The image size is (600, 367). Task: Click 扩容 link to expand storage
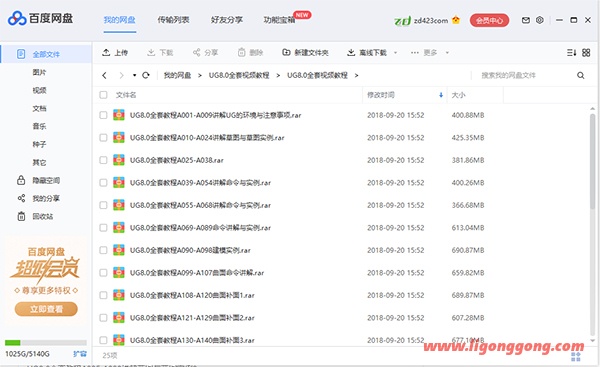tap(80, 354)
